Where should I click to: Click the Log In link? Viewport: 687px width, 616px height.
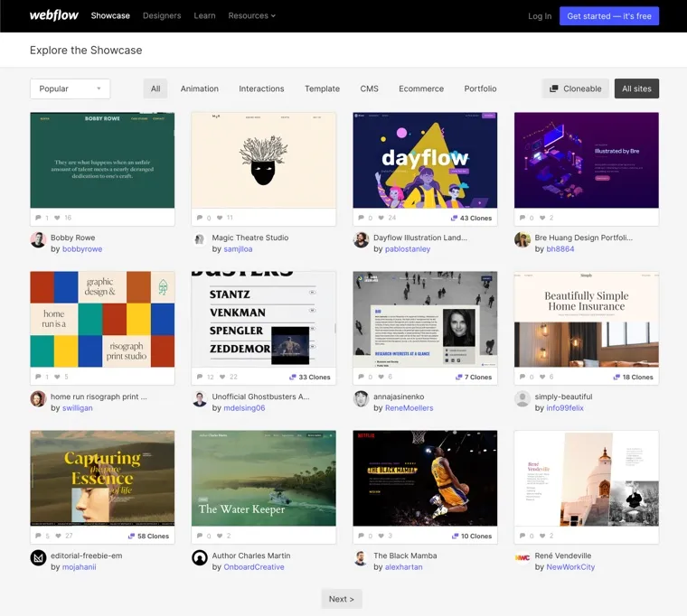point(540,16)
